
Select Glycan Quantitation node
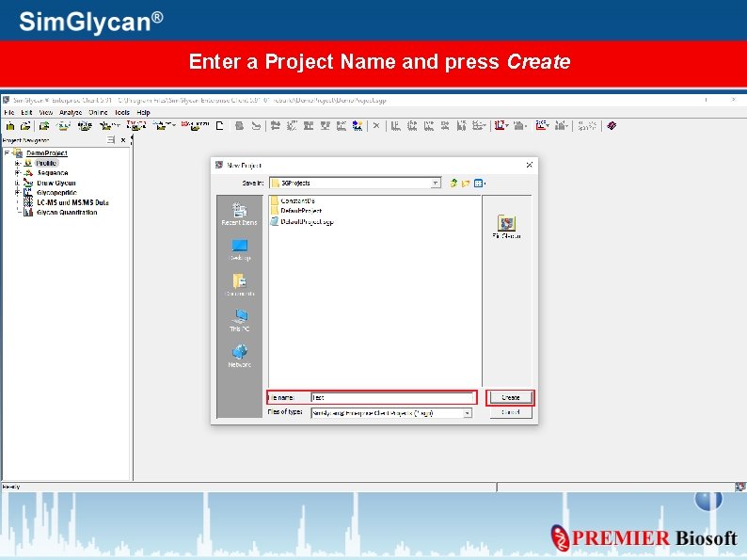pyautogui.click(x=67, y=213)
